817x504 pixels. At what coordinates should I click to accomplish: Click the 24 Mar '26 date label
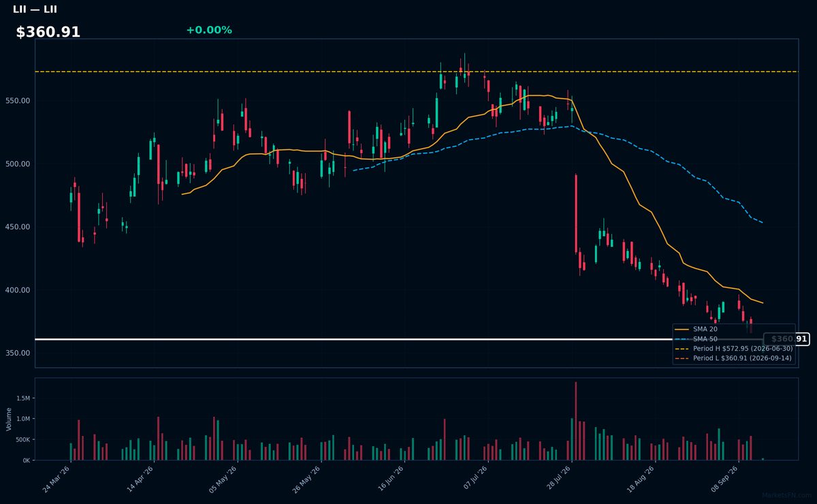[x=56, y=479]
